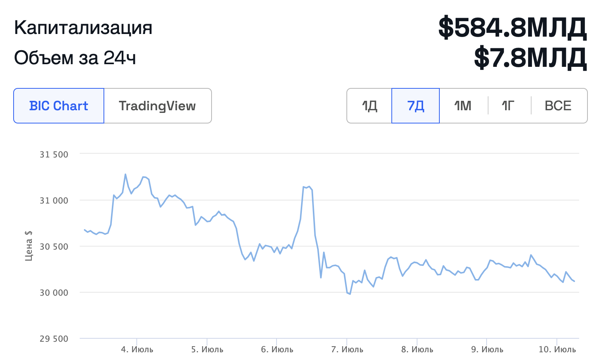Set chart range to 1Г
The height and width of the screenshot is (364, 609).
tap(509, 106)
